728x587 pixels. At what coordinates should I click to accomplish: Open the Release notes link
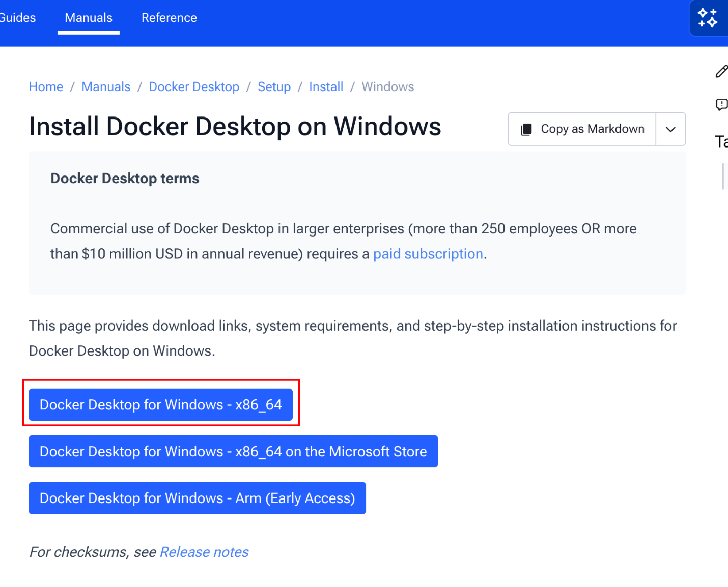pos(204,552)
